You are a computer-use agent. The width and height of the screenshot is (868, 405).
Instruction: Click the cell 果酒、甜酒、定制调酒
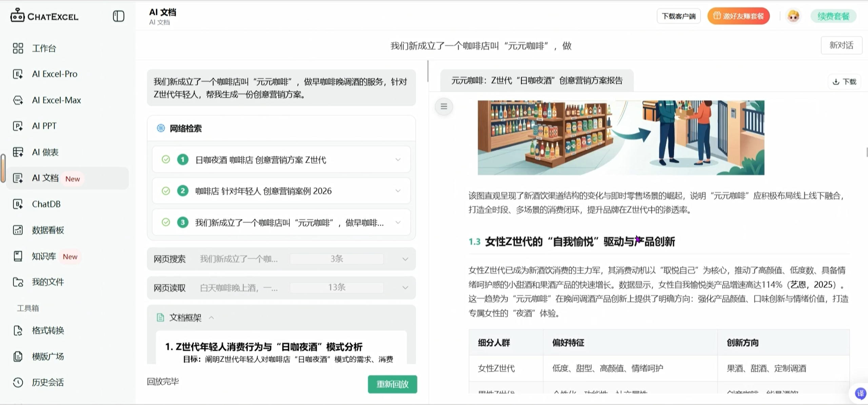(x=766, y=368)
